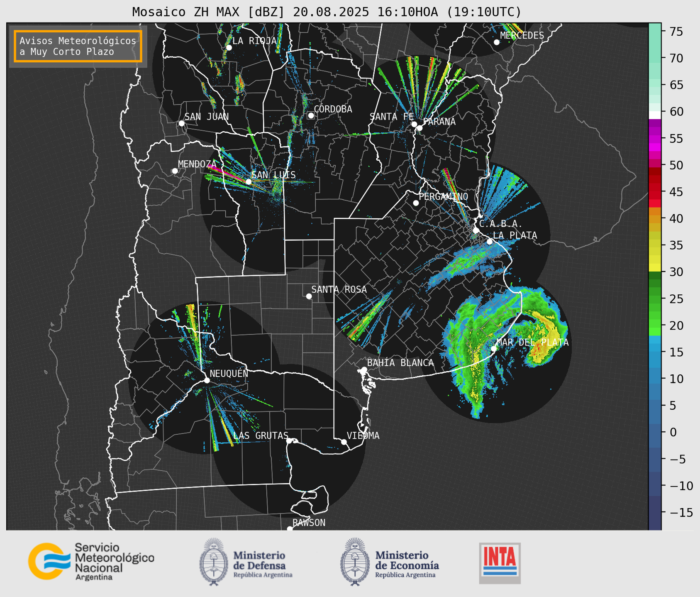Click the Servicio Meteorológico Nacional logo

click(91, 561)
